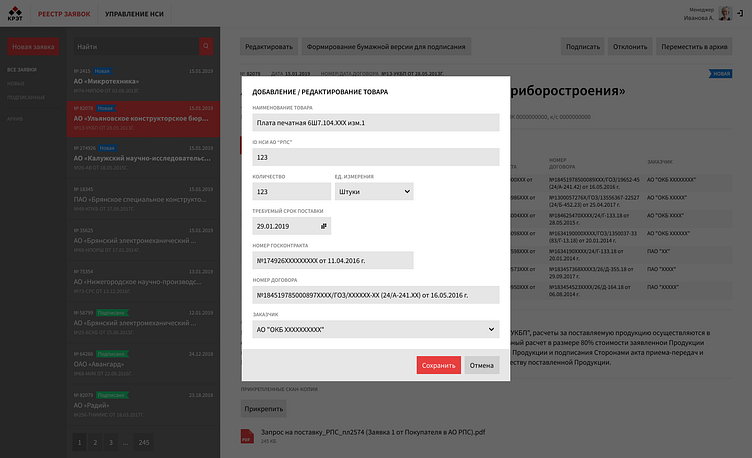The height and width of the screenshot is (458, 752).
Task: Open the manager profile avatar
Action: (x=725, y=13)
